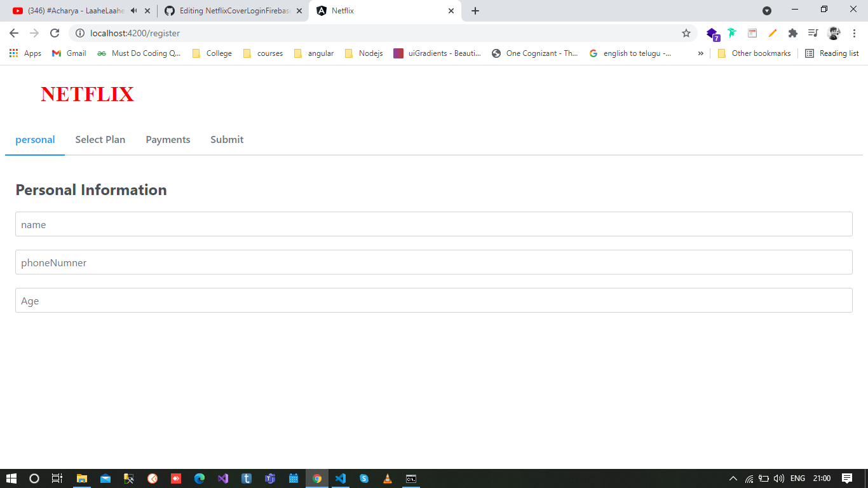Click the Age input field
This screenshot has width=868, height=488.
[x=434, y=300]
